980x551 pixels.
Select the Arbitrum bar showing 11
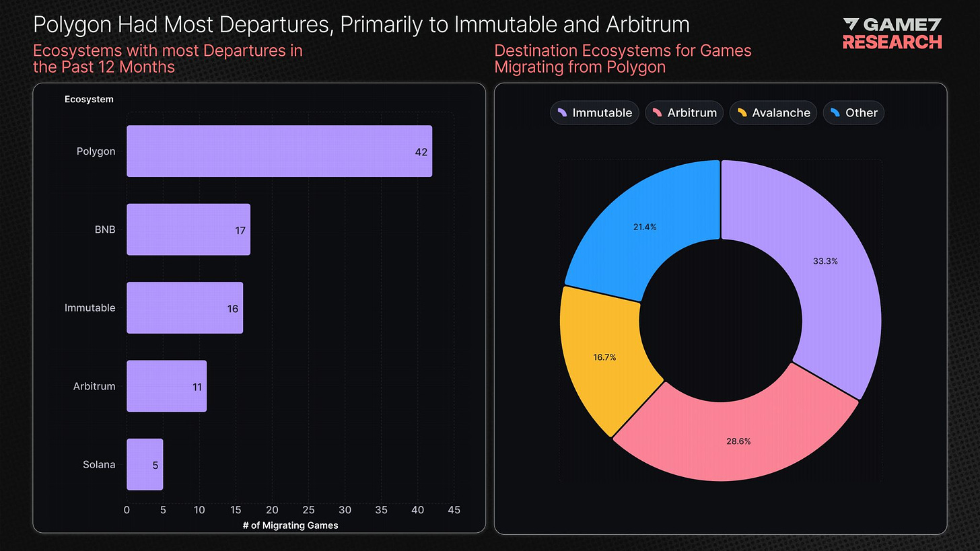tap(166, 386)
